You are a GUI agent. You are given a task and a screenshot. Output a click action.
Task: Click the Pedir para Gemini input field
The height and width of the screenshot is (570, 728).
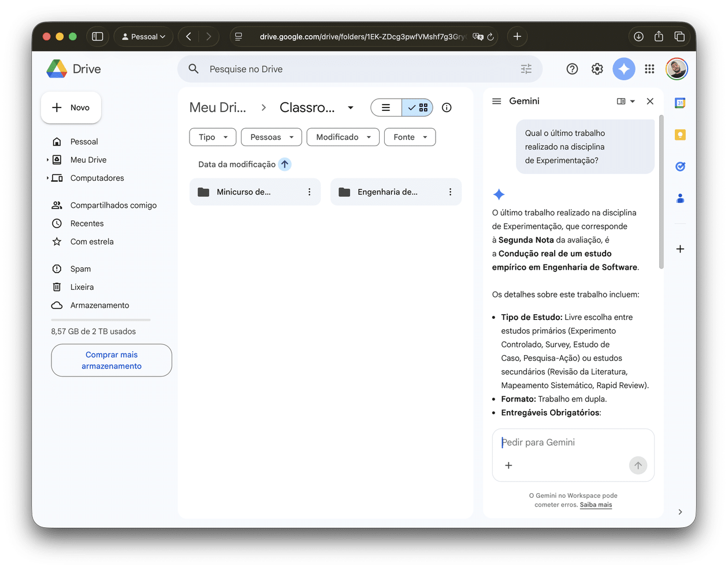click(x=573, y=442)
